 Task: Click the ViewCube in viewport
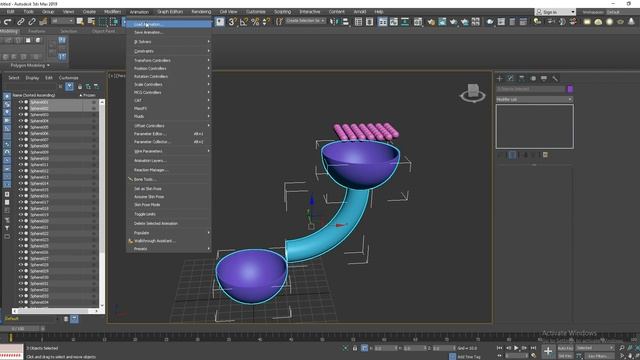point(473,93)
